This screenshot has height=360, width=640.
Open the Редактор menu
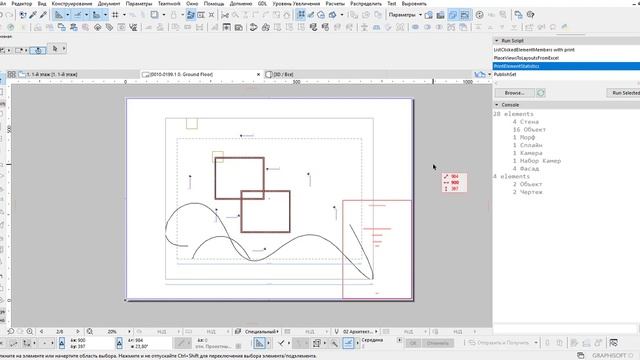(x=22, y=4)
